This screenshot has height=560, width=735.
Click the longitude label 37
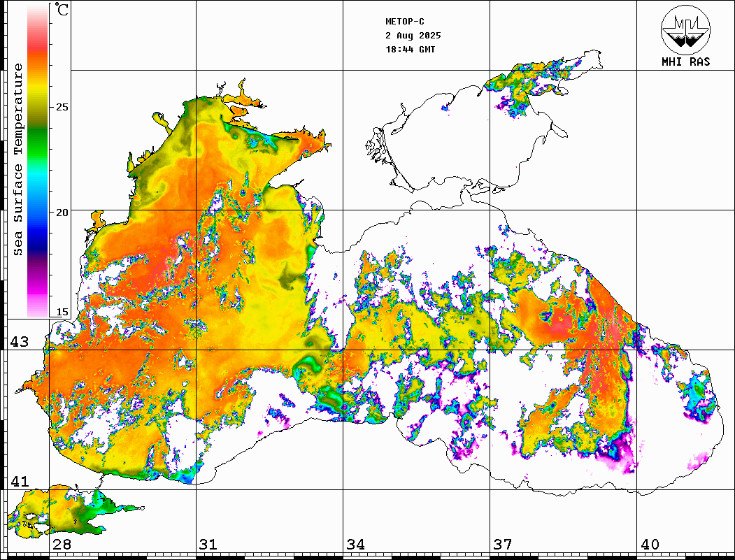pos(503,544)
